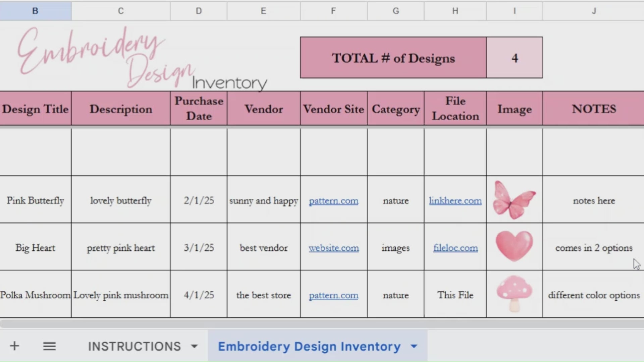Select the Embroidery Design Inventory tab
The image size is (644, 362).
coord(309,346)
